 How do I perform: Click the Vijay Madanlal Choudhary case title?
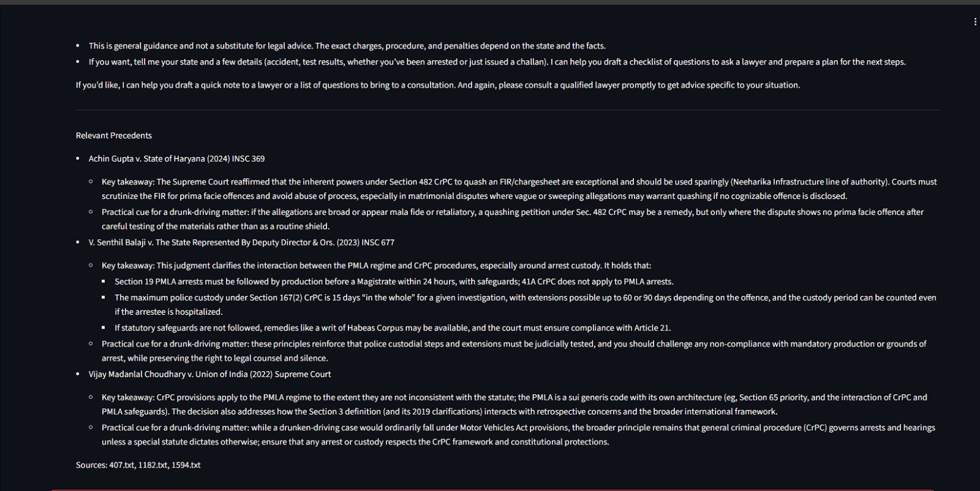pyautogui.click(x=209, y=374)
